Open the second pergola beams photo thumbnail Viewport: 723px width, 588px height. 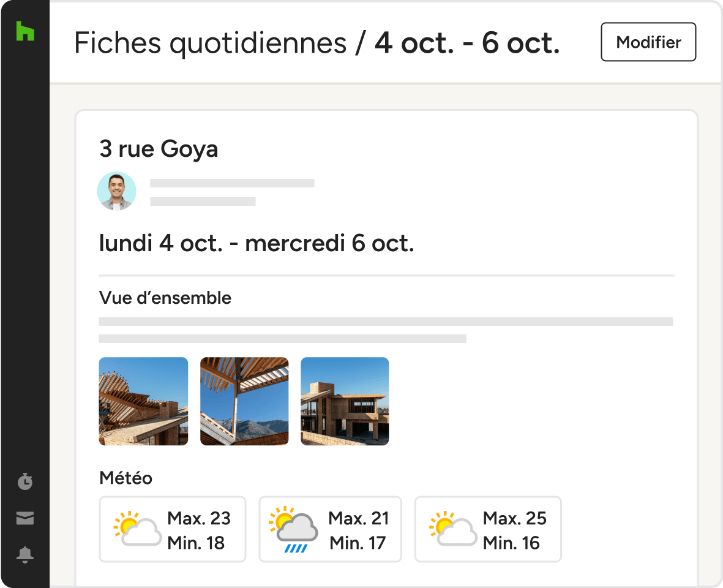tap(244, 401)
